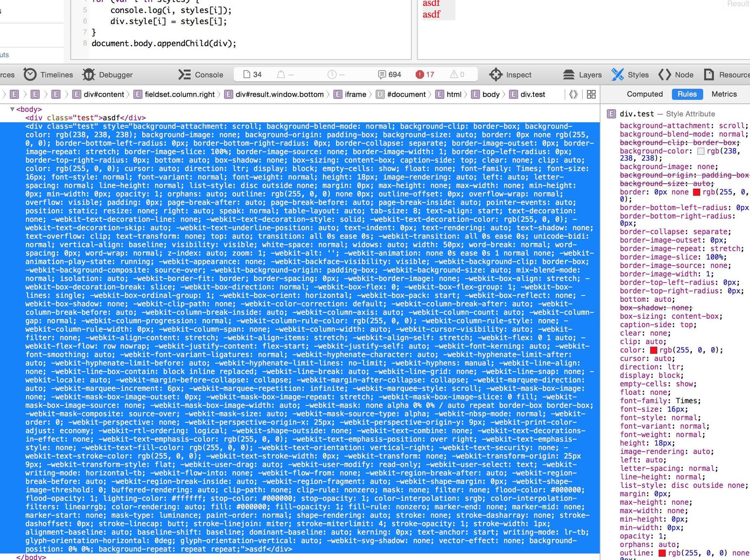
Task: Click the list-style property value
Action: (708, 485)
